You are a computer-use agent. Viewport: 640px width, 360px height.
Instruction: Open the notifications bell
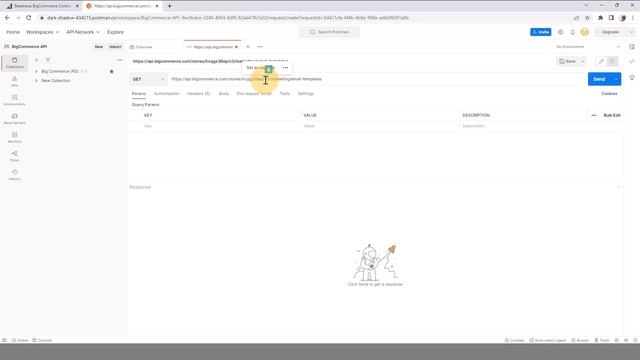(x=572, y=32)
